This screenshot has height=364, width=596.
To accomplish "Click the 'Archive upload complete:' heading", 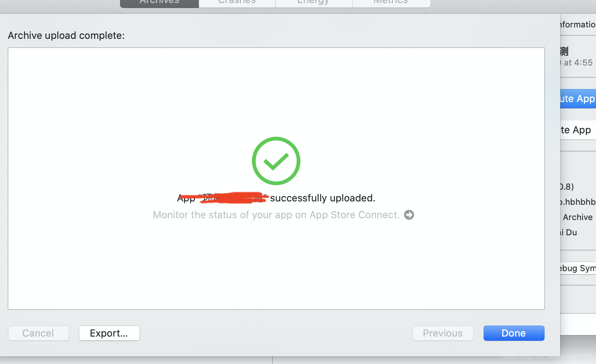I will coord(66,35).
